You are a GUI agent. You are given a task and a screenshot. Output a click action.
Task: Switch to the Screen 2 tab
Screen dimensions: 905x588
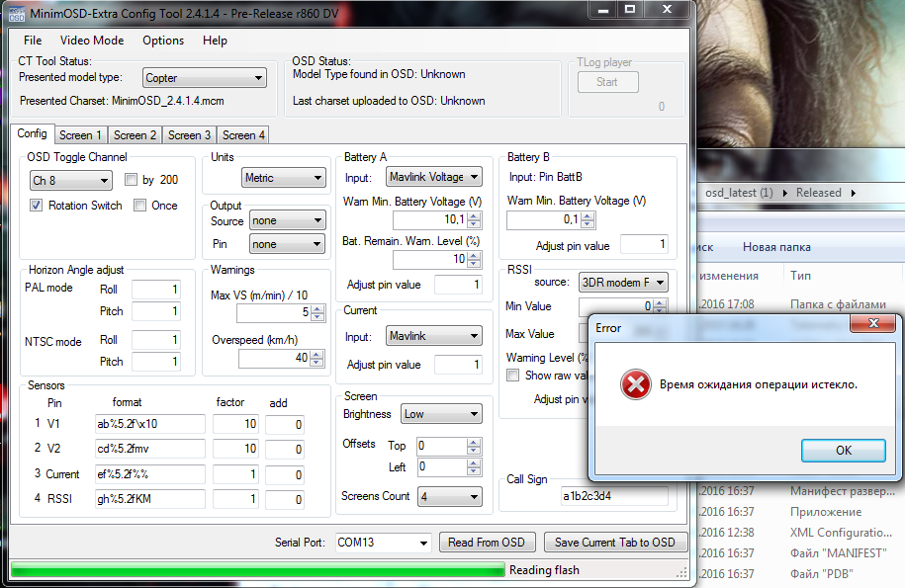[x=135, y=135]
